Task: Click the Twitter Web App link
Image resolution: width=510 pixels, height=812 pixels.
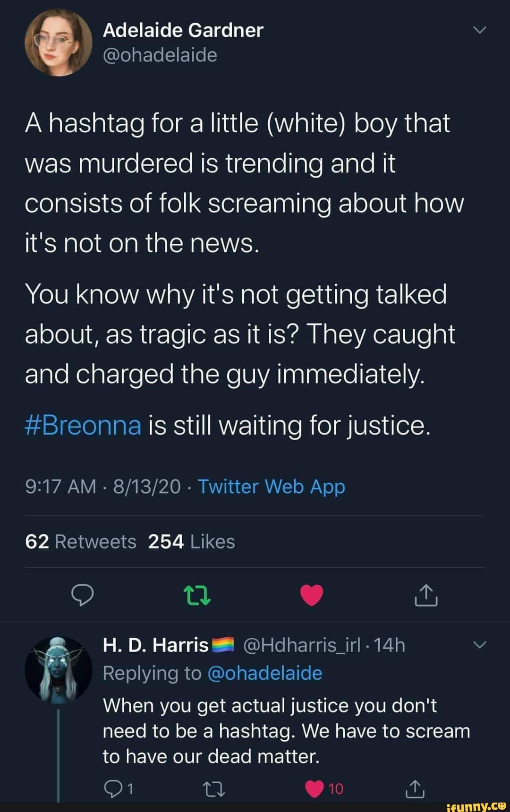Action: [x=272, y=487]
